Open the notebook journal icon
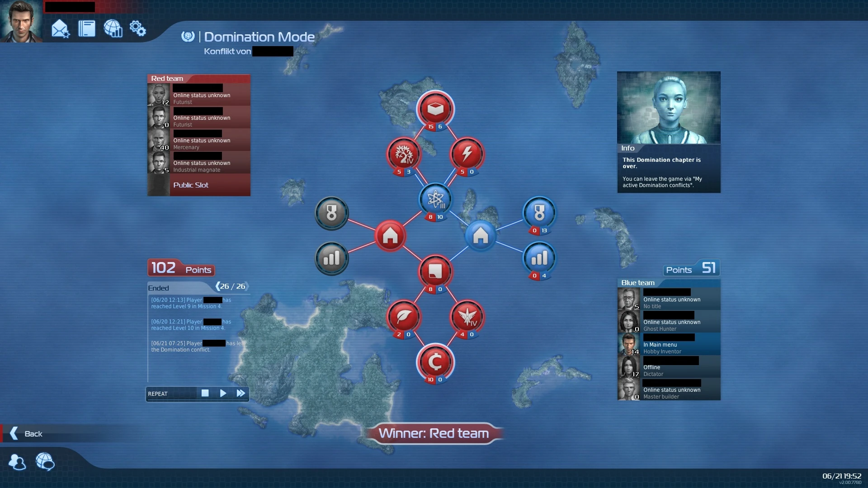868x488 pixels. tap(87, 28)
